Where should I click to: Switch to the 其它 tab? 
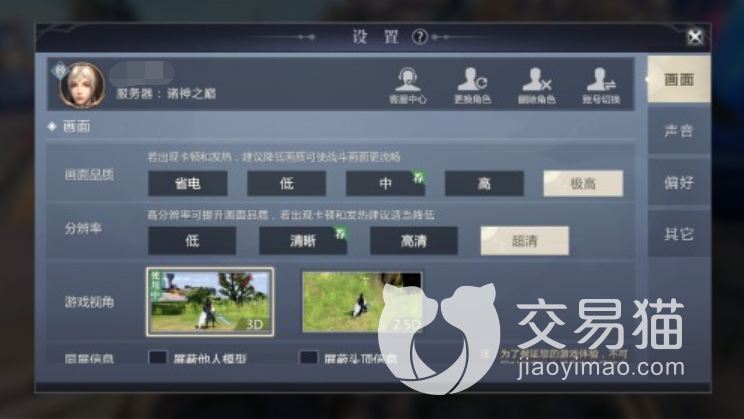coord(679,233)
